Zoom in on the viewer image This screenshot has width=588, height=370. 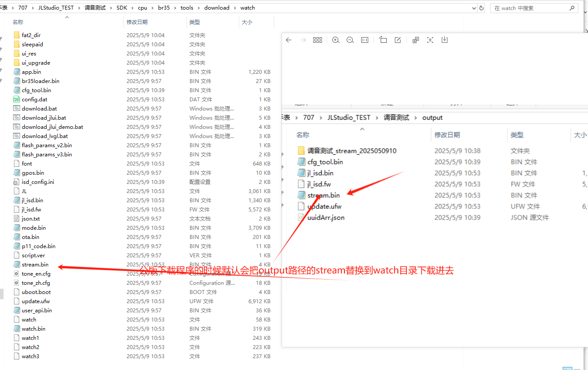pyautogui.click(x=336, y=40)
